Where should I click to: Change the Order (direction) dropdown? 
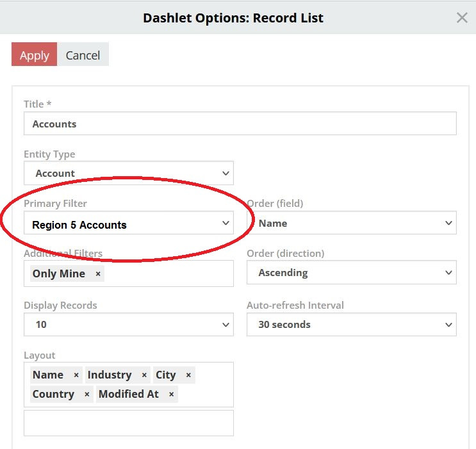pos(351,273)
